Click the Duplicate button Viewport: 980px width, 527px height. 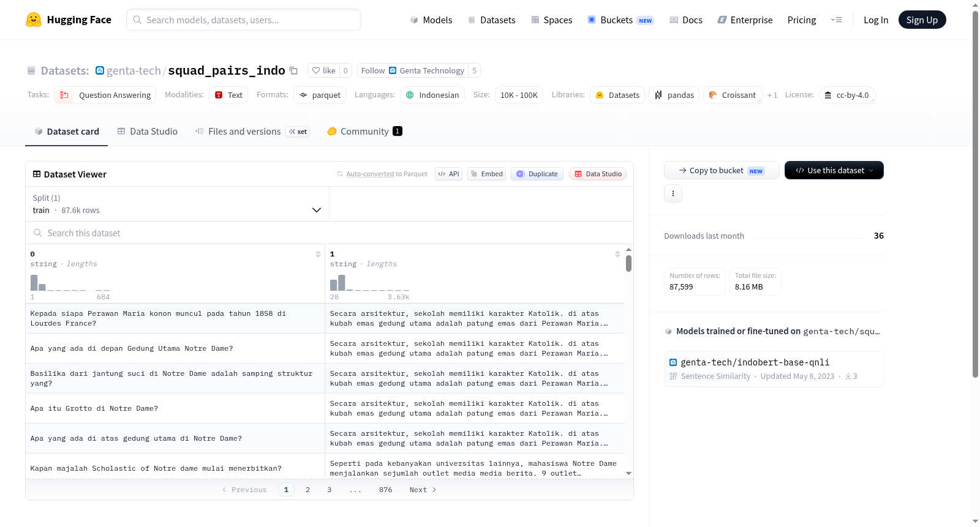click(537, 174)
